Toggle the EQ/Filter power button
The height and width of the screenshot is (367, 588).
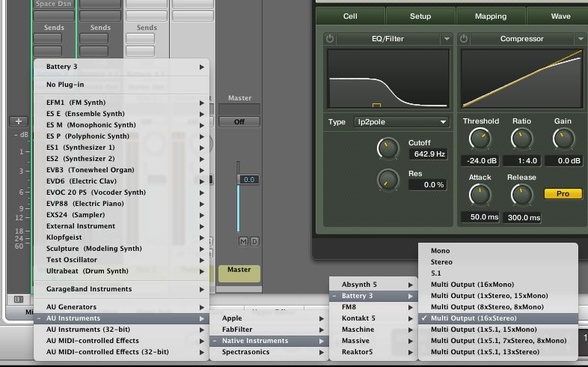coord(330,39)
